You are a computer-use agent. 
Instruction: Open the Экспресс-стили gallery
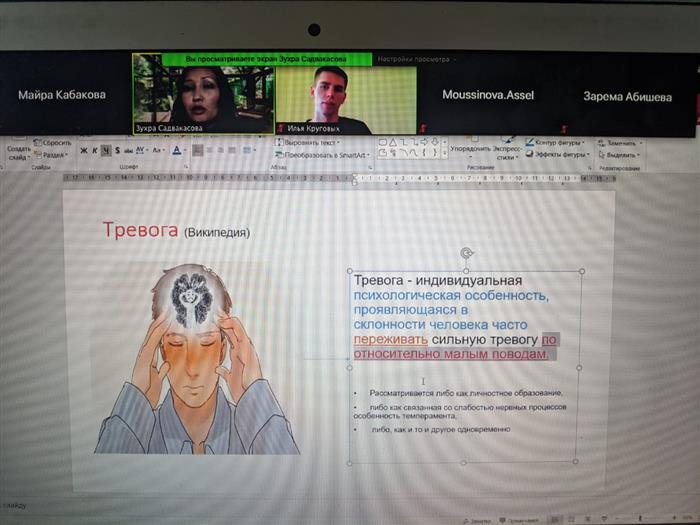[x=507, y=151]
